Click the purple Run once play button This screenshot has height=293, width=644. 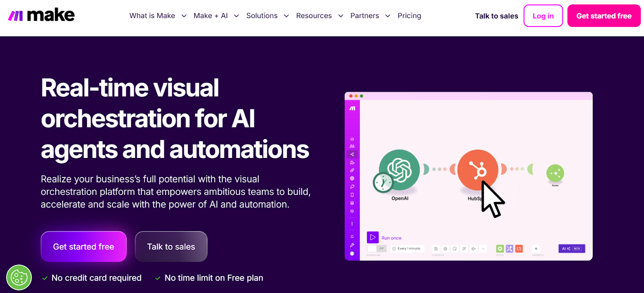tap(373, 238)
